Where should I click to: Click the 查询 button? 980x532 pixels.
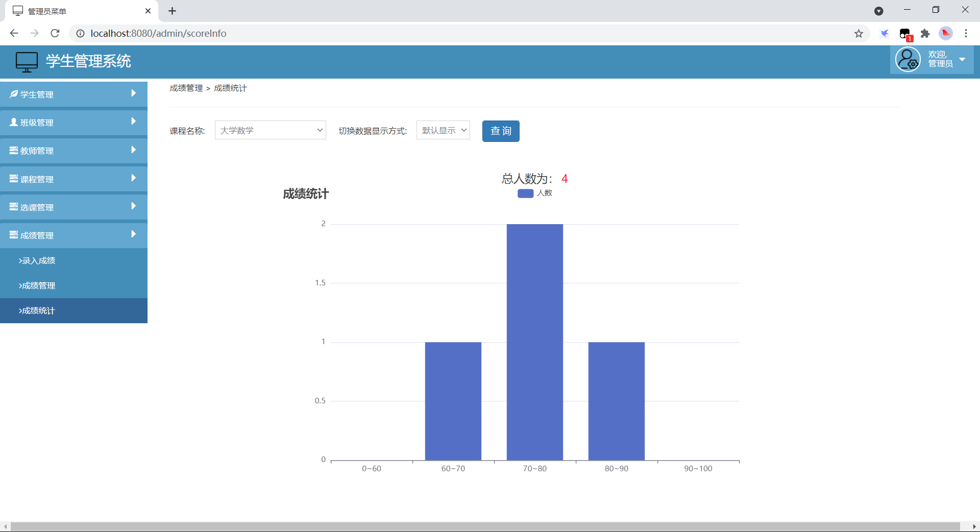point(500,131)
